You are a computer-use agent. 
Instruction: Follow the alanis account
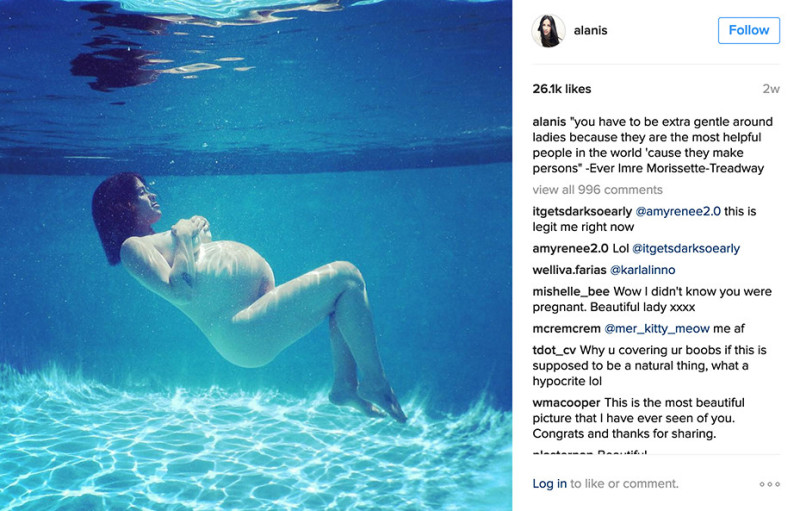coord(748,30)
